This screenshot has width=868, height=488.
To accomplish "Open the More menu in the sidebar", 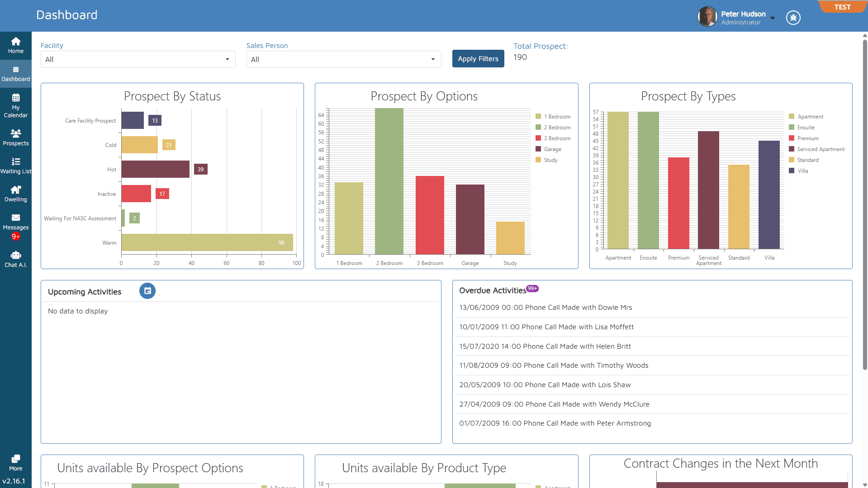I will [16, 463].
